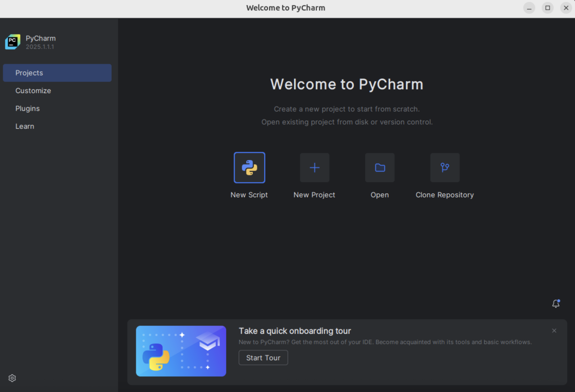Minimize the Welcome to PyCharm window
This screenshot has height=392, width=575.
pos(529,8)
